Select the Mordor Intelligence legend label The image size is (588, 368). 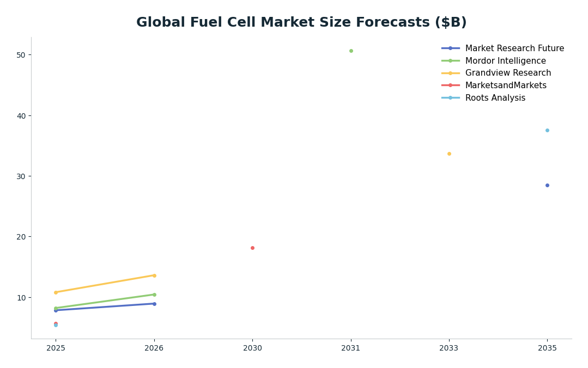(x=506, y=61)
